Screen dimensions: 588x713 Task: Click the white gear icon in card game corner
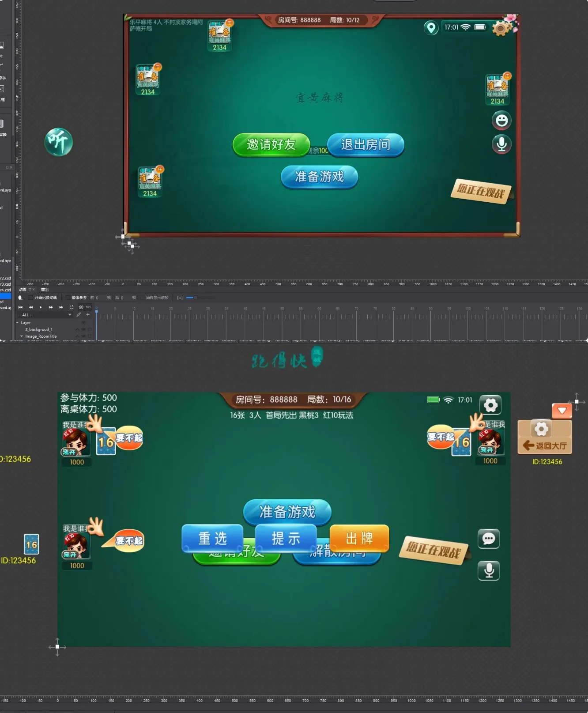click(x=490, y=405)
